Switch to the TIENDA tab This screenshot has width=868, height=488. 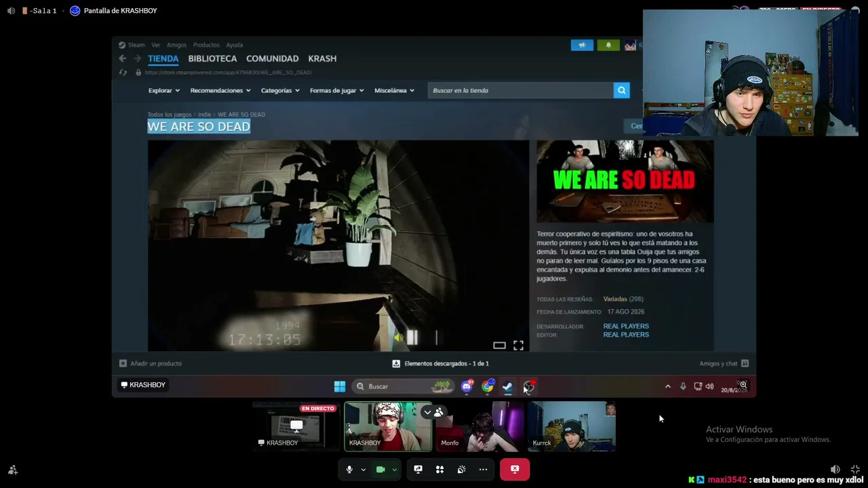point(163,58)
